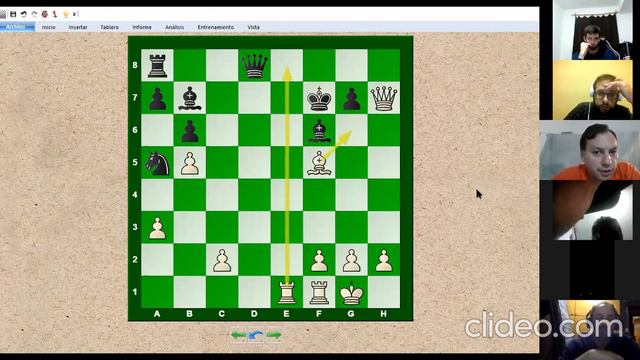640x360 pixels.
Task: Switch to the Inicio tab
Action: (49, 27)
